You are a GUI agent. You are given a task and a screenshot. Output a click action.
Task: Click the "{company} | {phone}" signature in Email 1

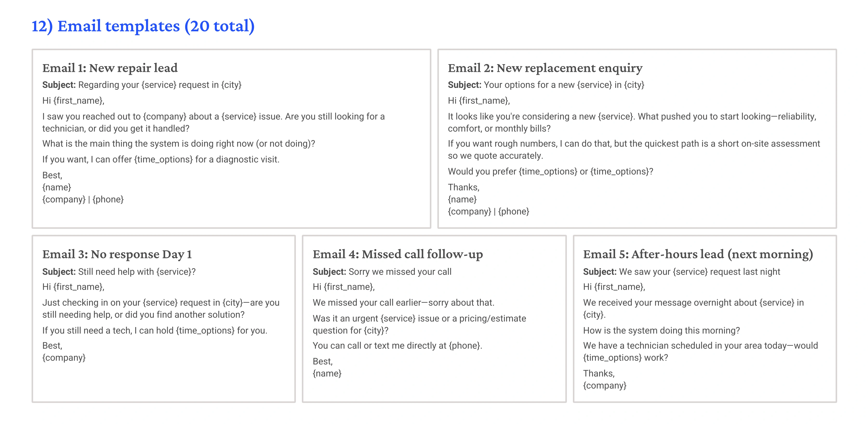83,200
